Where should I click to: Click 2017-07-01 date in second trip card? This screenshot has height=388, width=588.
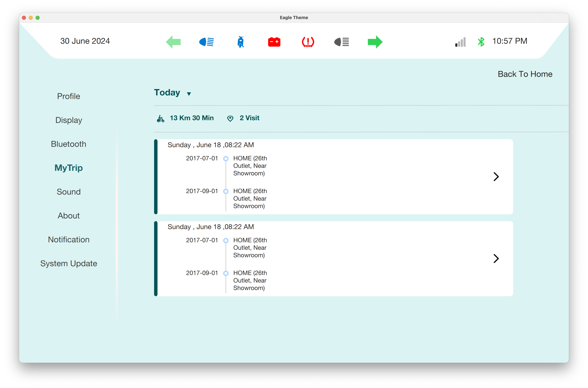(202, 240)
